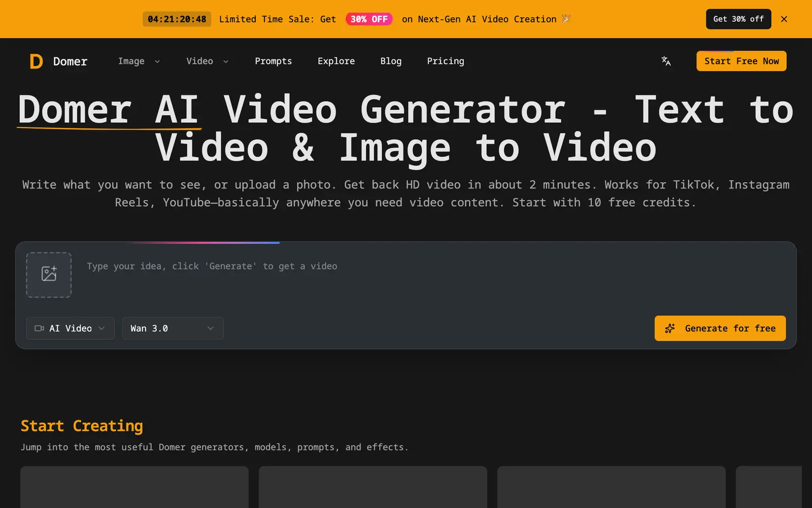
Task: Open the Wan 3.0 model dropdown
Action: point(173,328)
